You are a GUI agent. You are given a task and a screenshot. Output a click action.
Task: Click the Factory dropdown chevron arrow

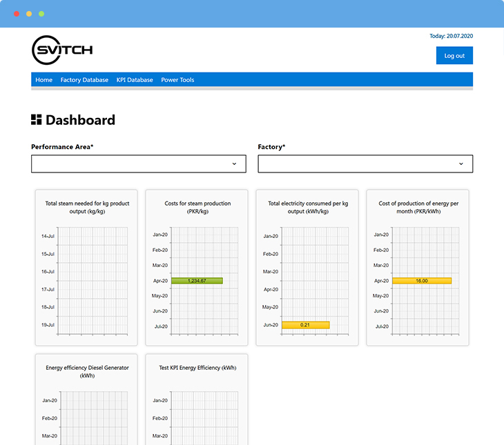(x=461, y=164)
